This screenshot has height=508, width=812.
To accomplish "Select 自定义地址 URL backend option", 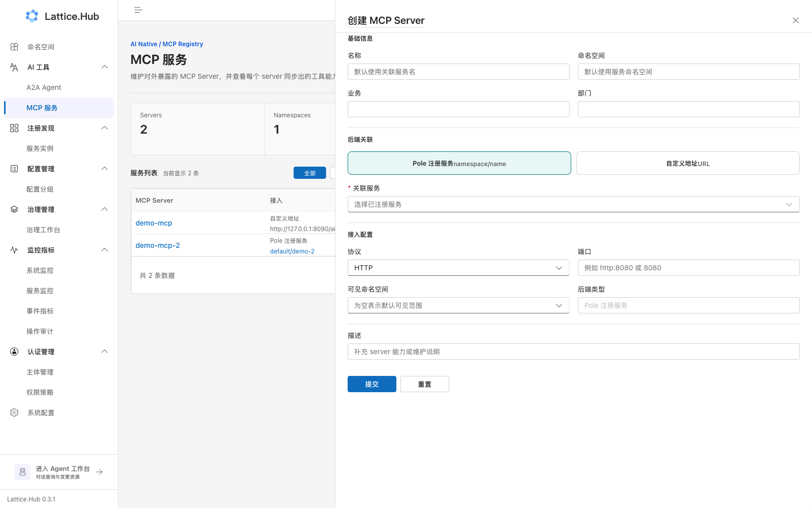I will coord(688,163).
